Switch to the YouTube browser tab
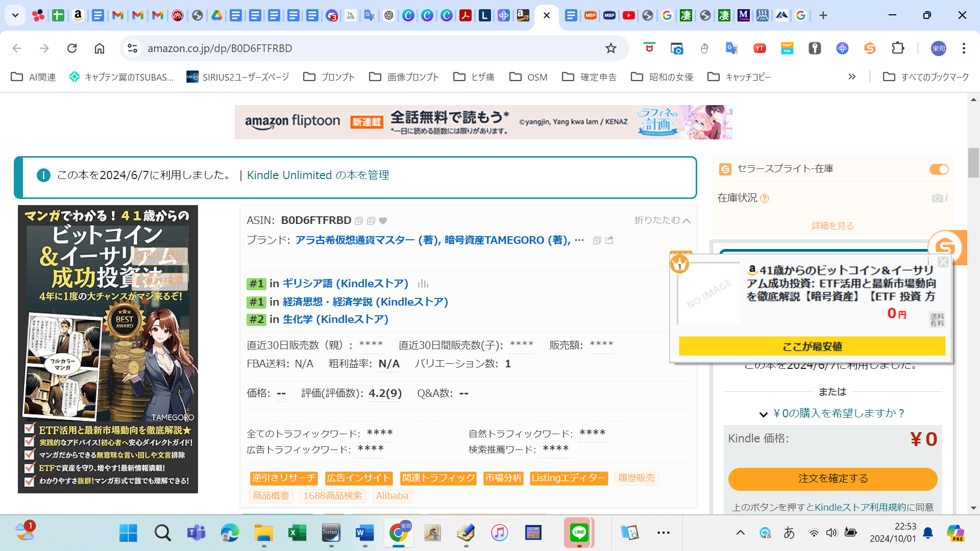 tap(628, 15)
